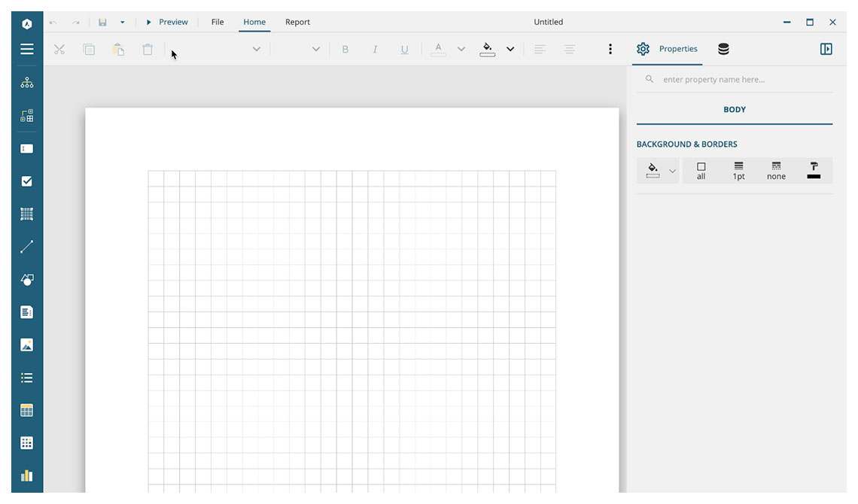Align text center
Screen dimensions: 858x504
point(570,49)
